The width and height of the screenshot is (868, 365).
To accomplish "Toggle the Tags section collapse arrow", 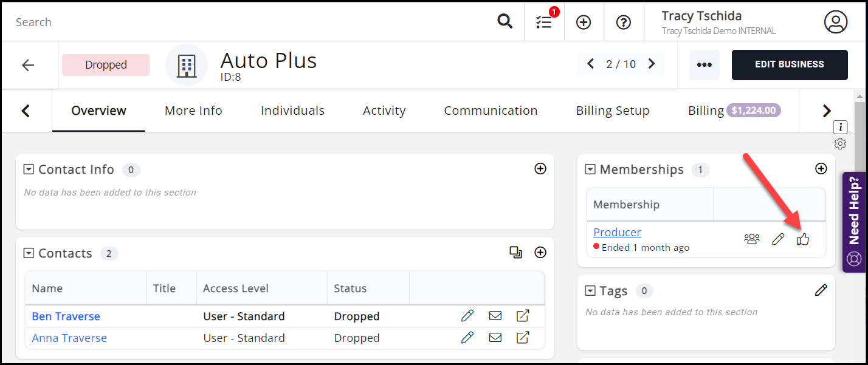I will pyautogui.click(x=590, y=291).
